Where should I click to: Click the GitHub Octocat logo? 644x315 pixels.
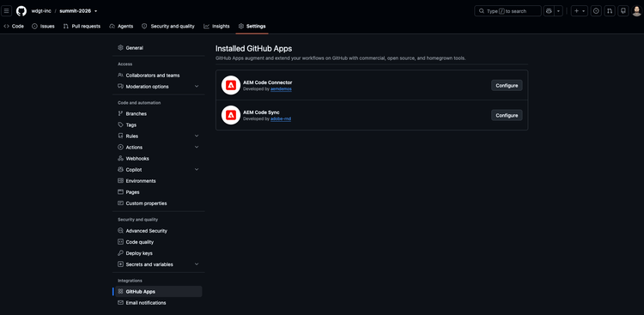click(x=21, y=11)
